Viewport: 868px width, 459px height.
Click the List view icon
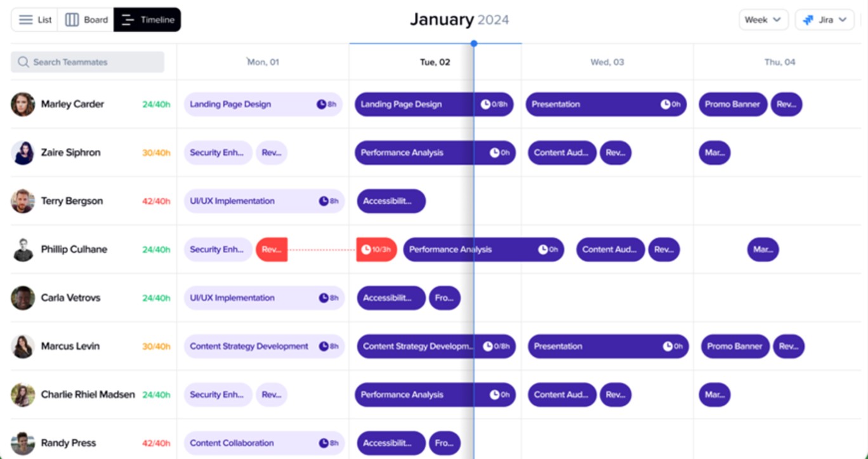[x=25, y=20]
